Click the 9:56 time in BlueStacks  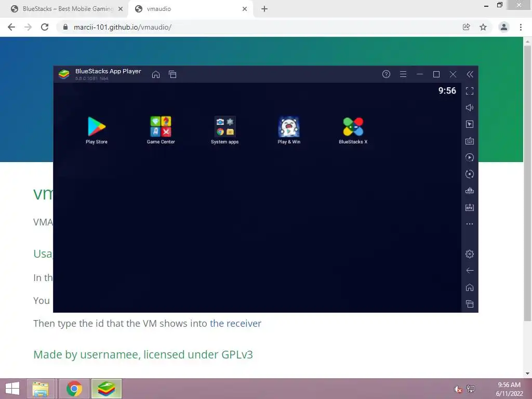[x=447, y=90]
